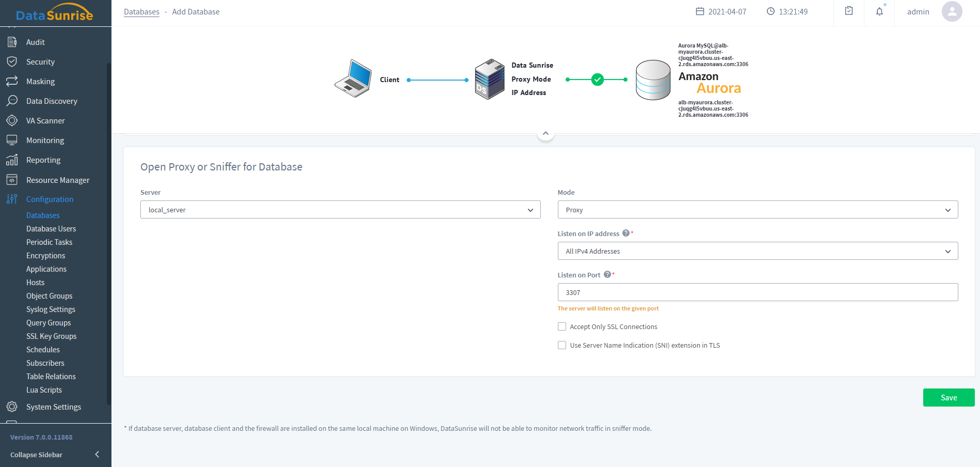Open the Listen on IP address dropdown

[x=757, y=251]
